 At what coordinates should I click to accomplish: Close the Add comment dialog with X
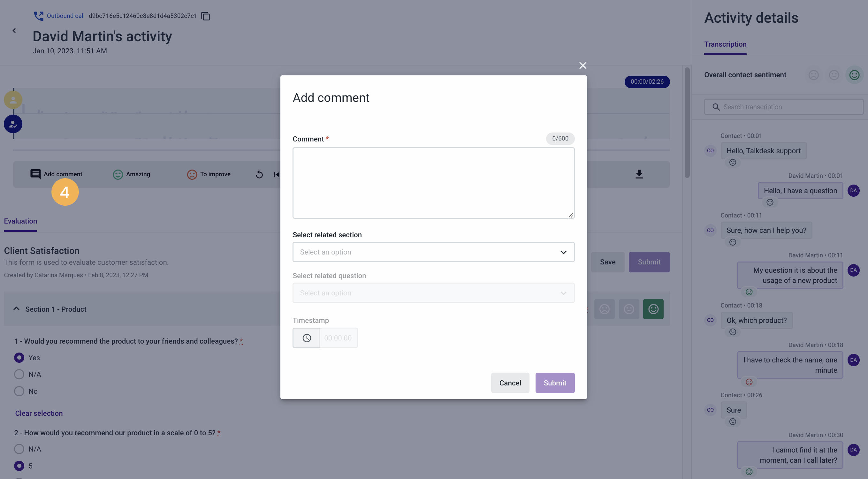[x=582, y=65]
